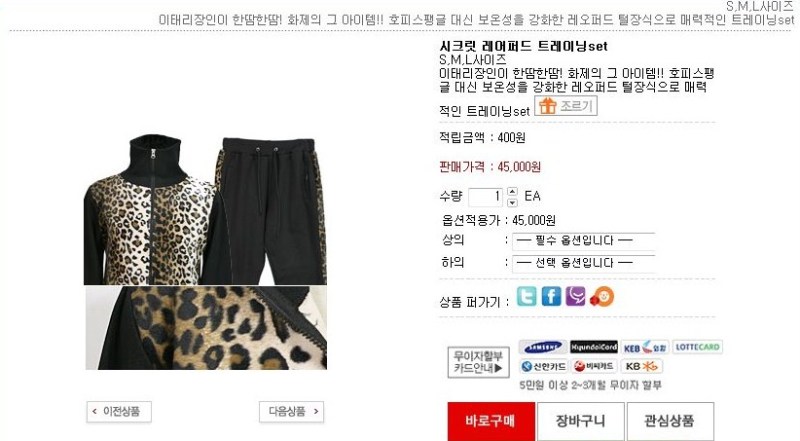Viewport: 800px width, 441px height.
Task: Click the KB card logo
Action: click(x=642, y=366)
